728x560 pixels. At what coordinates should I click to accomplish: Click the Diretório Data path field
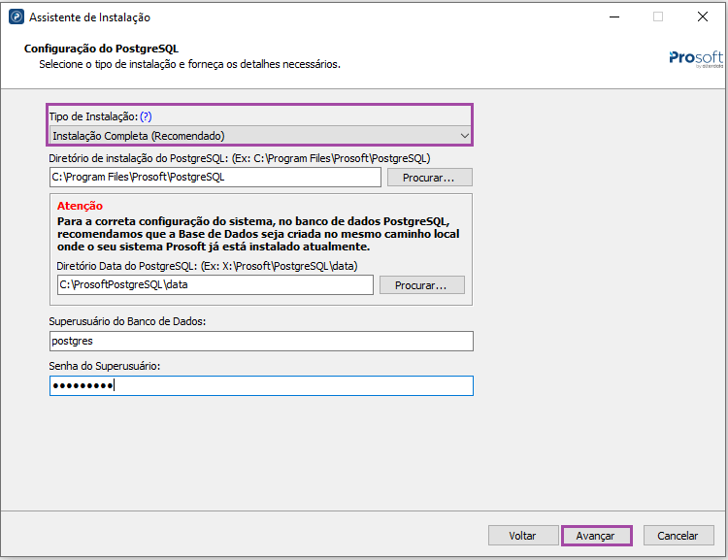(215, 285)
